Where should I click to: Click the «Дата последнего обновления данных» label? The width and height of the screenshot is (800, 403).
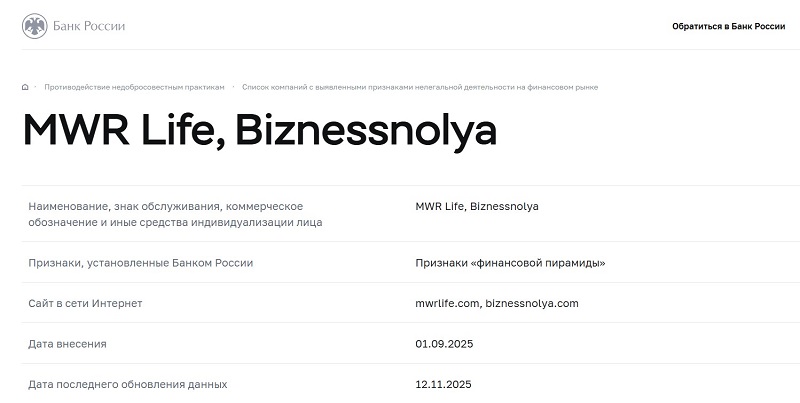tap(128, 384)
